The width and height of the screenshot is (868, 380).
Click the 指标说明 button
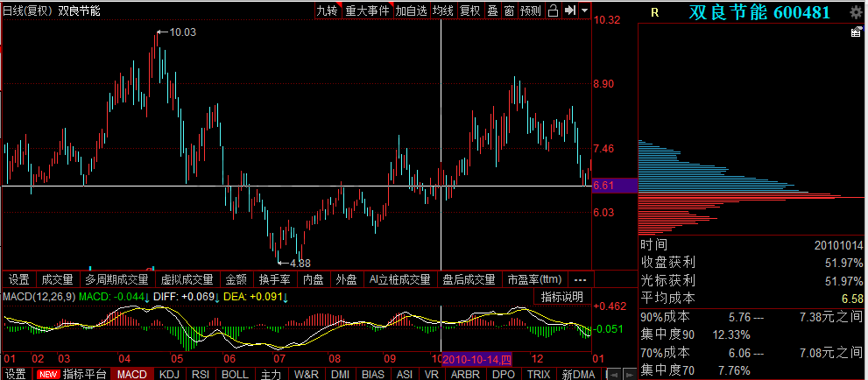pos(561,297)
